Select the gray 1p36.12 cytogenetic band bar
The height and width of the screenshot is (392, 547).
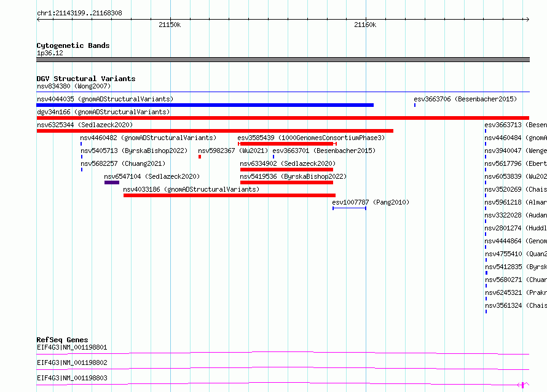coord(283,60)
